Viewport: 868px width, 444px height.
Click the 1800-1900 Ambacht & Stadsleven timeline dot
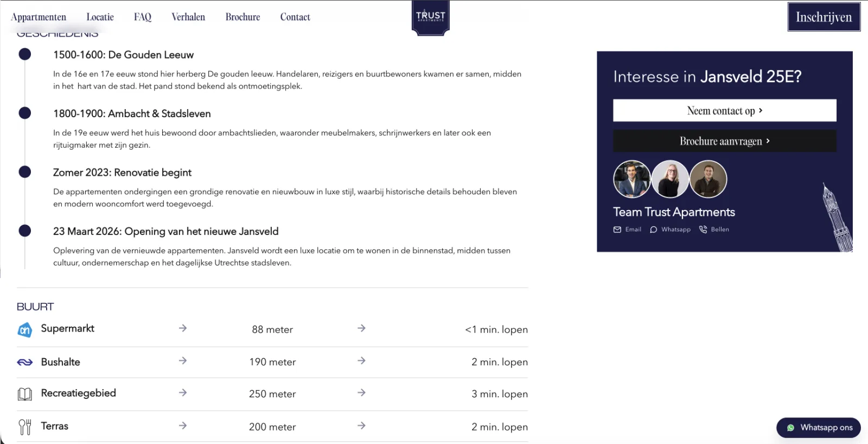point(25,113)
